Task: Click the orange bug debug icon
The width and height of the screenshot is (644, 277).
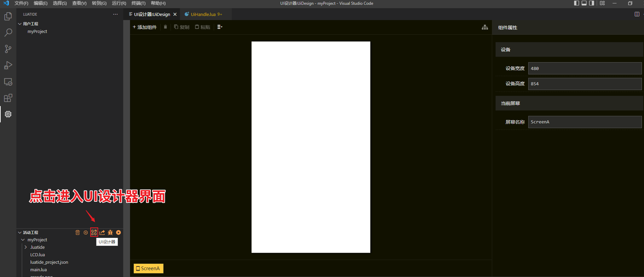Action: pos(110,233)
